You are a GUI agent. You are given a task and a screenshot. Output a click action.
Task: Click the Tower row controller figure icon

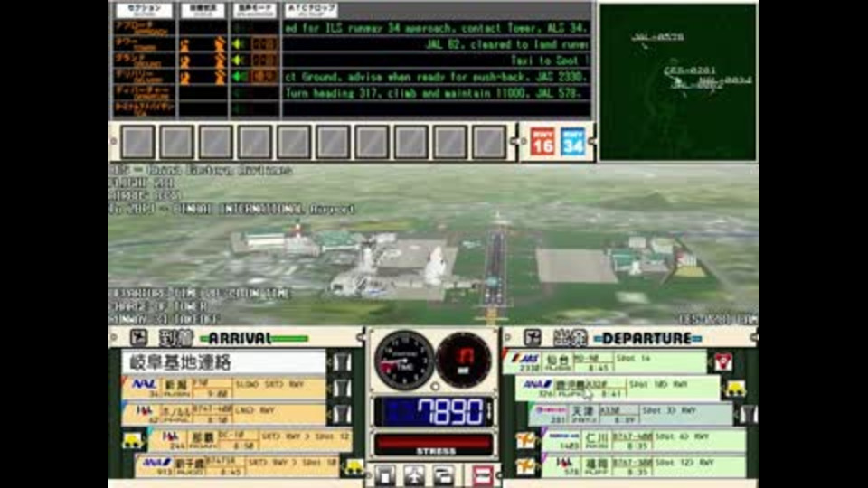click(184, 45)
